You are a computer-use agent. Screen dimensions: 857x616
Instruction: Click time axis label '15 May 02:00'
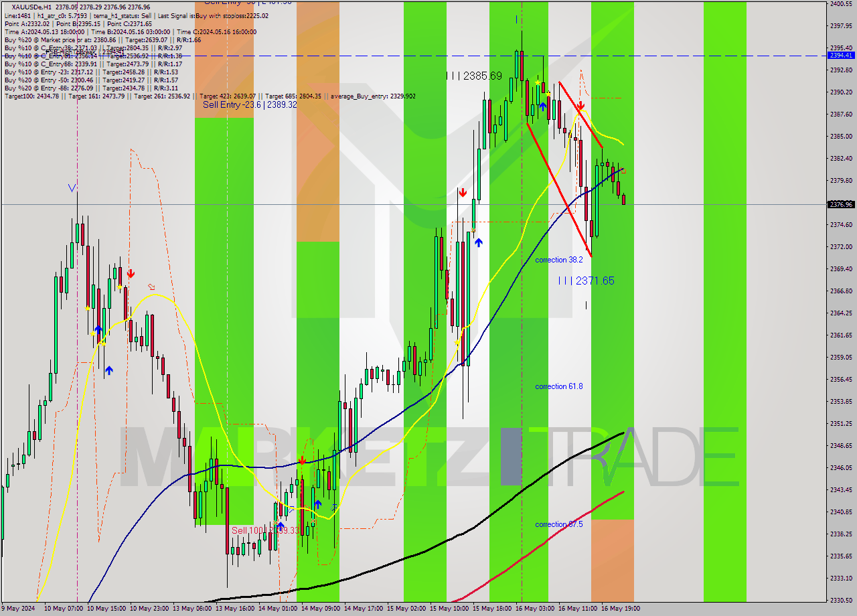(x=405, y=609)
